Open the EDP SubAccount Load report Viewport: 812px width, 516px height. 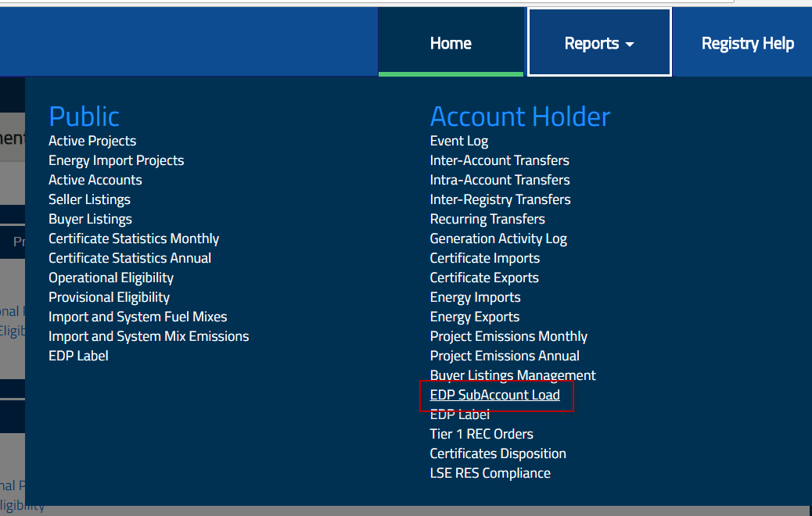click(494, 395)
